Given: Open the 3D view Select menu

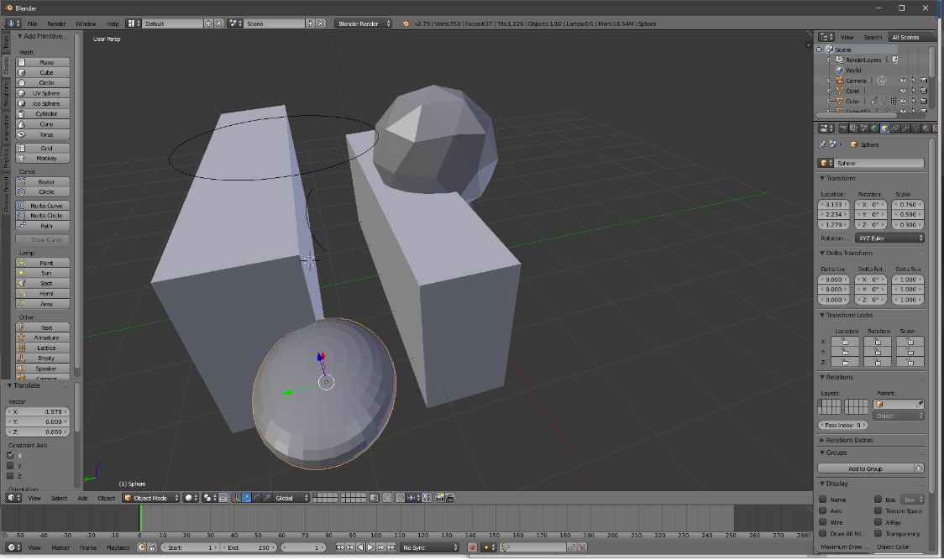Looking at the screenshot, I should tap(59, 498).
